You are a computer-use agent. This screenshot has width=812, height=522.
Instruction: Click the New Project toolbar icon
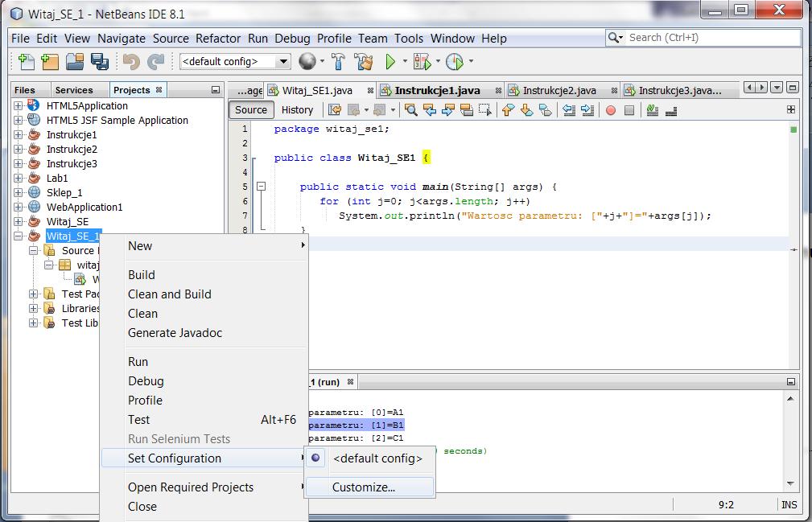[x=50, y=62]
